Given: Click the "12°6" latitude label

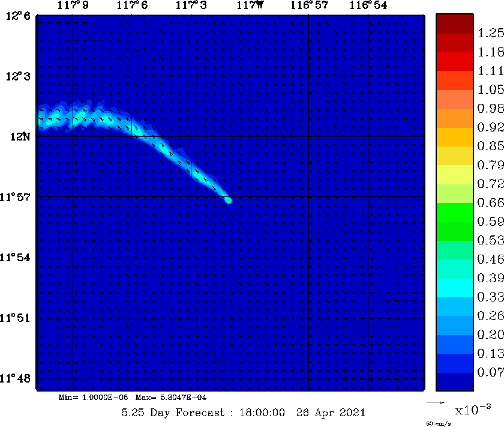Looking at the screenshot, I should click(x=18, y=16).
